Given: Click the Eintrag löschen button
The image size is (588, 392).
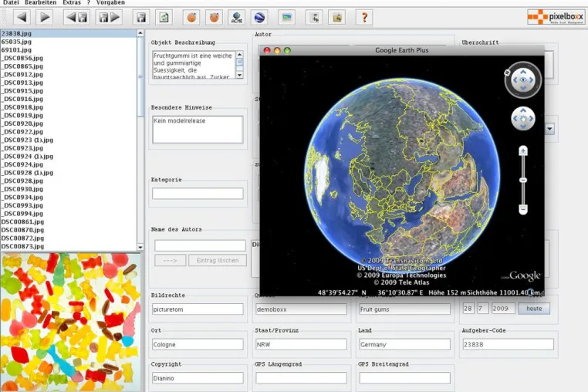Looking at the screenshot, I should [218, 260].
